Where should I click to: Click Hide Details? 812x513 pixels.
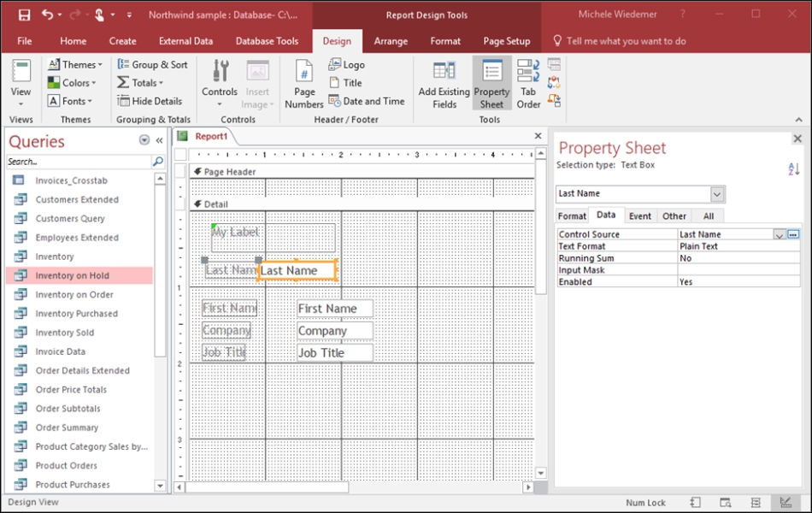[150, 101]
